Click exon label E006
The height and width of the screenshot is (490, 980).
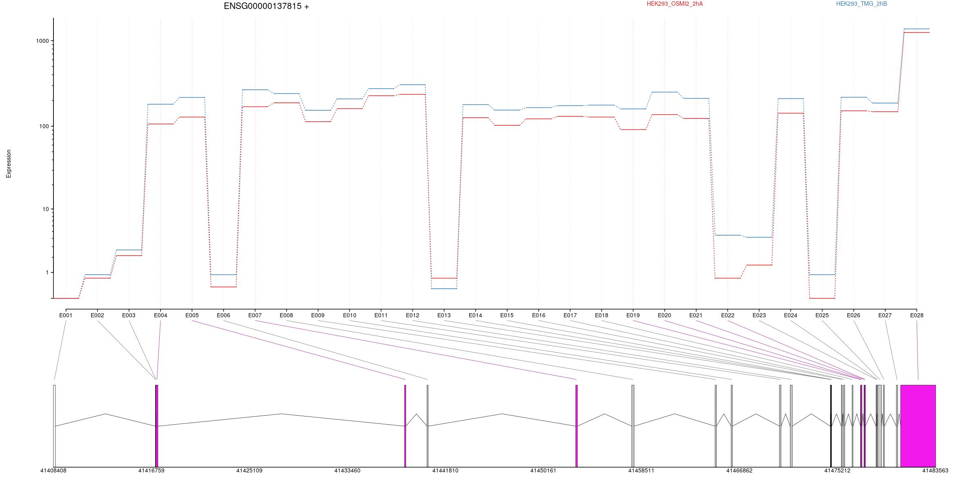[223, 315]
